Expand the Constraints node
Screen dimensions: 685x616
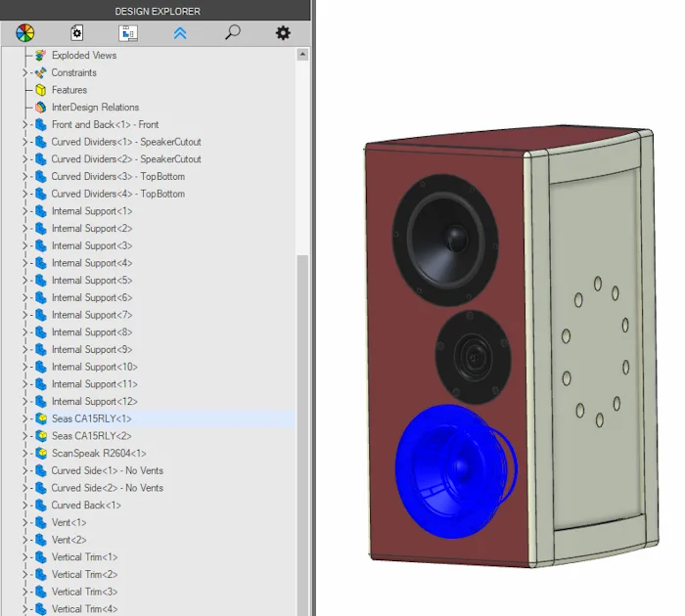(x=24, y=73)
